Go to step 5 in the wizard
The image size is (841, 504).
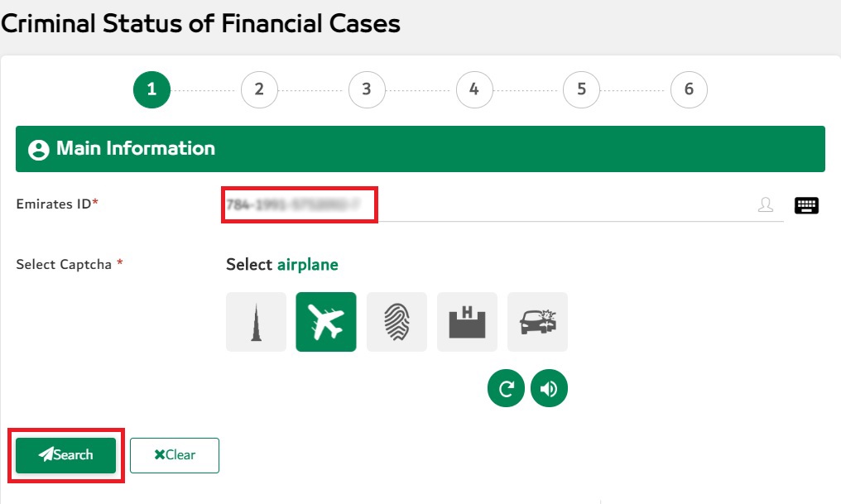(x=581, y=89)
